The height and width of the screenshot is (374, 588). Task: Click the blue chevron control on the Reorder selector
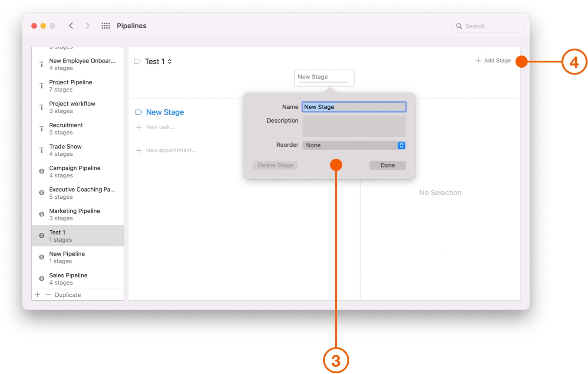pyautogui.click(x=401, y=145)
